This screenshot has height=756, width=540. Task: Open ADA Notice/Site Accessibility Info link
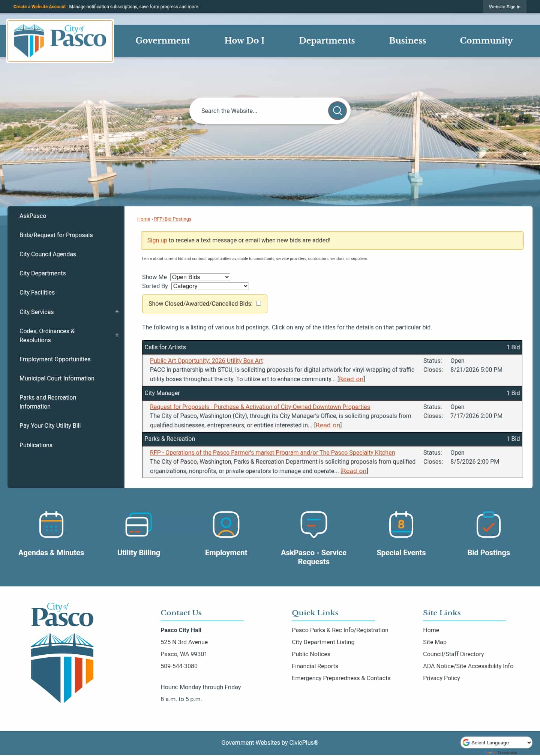pos(468,666)
